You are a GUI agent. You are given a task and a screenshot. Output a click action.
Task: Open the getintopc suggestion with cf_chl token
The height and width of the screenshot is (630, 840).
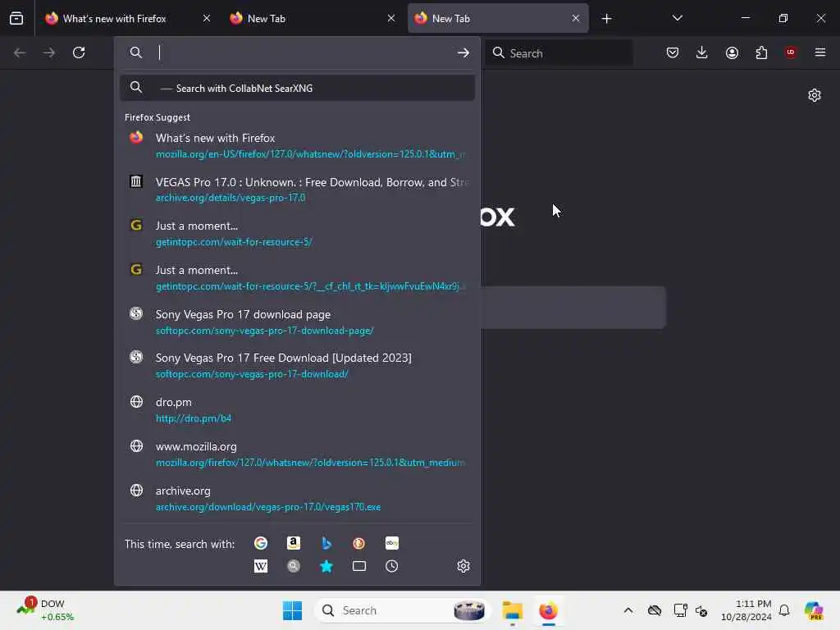click(x=297, y=278)
